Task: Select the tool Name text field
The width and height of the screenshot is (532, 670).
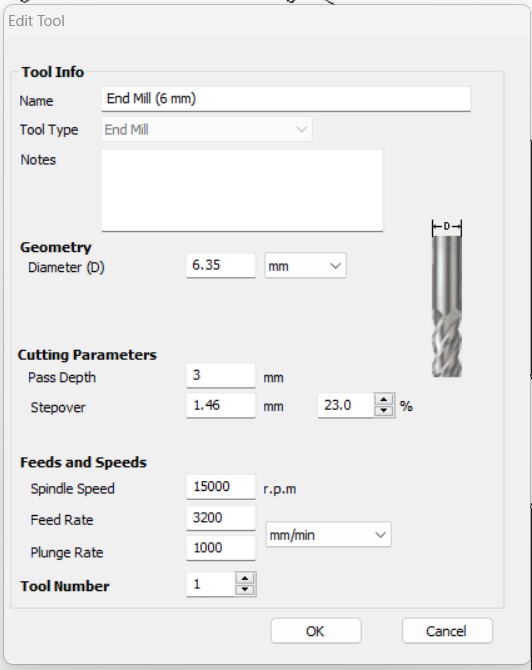Action: 286,99
